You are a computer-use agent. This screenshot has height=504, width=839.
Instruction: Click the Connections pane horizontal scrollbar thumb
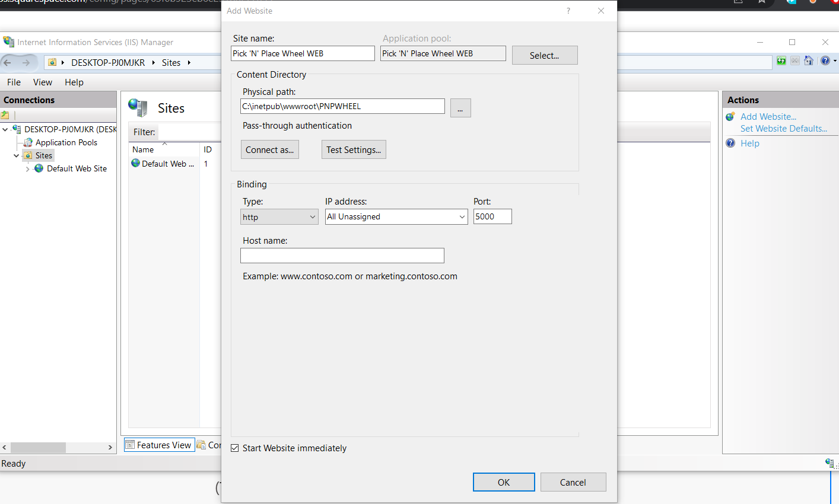(x=38, y=448)
